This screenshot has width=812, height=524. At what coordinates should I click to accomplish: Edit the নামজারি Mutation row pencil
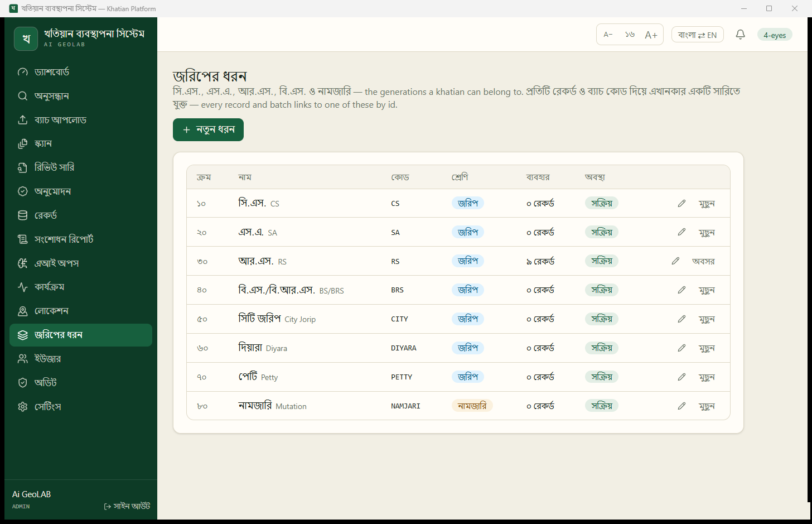(x=681, y=406)
